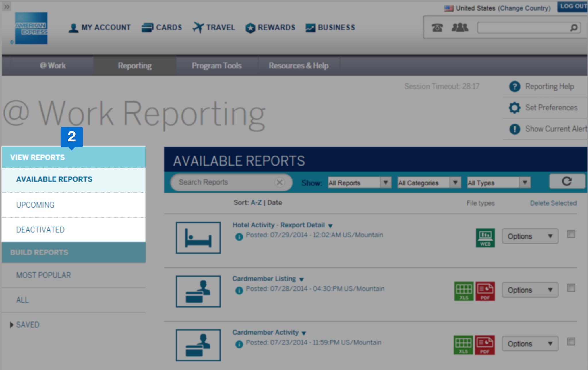Screen dimensions: 588x370
Task: Click the magnifying glass search icon
Action: [574, 28]
